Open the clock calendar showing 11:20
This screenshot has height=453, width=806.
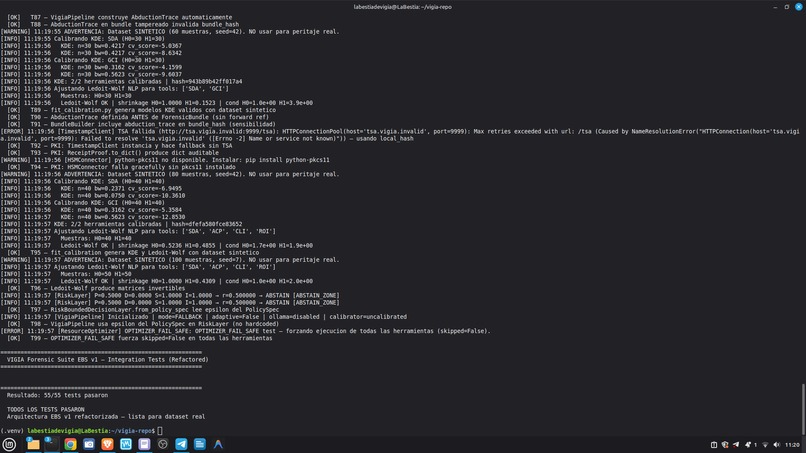point(792,445)
